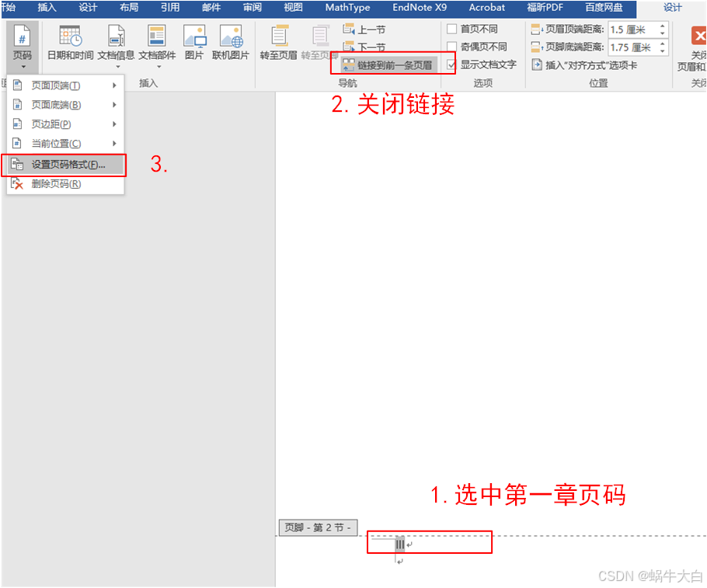Click the 删除页码 red X icon
The width and height of the screenshot is (707, 588).
tap(17, 183)
